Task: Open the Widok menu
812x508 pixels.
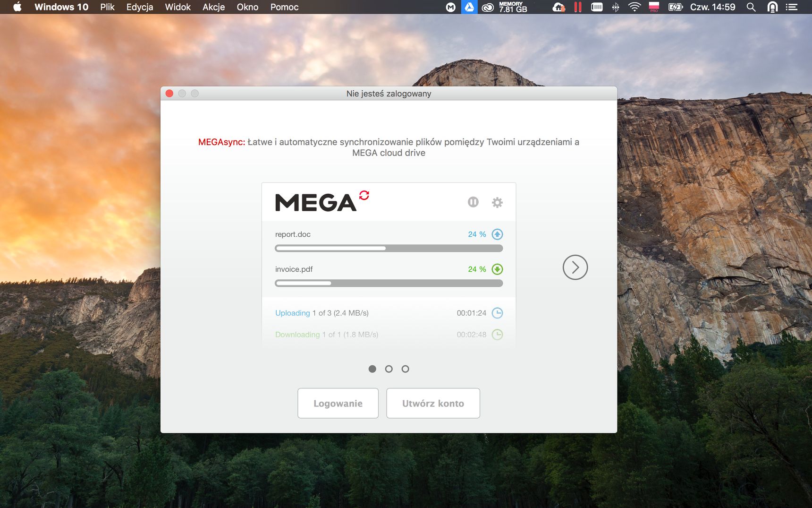Action: coord(178,7)
